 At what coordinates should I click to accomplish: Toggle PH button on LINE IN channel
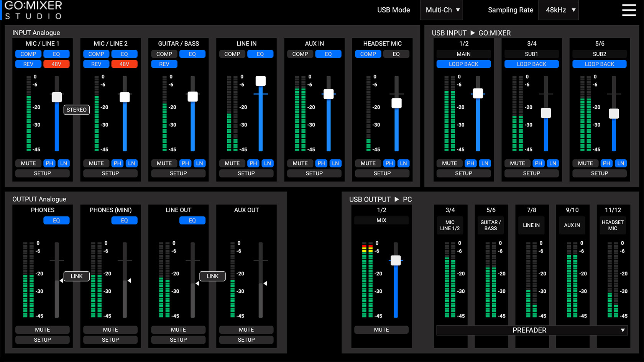(253, 163)
